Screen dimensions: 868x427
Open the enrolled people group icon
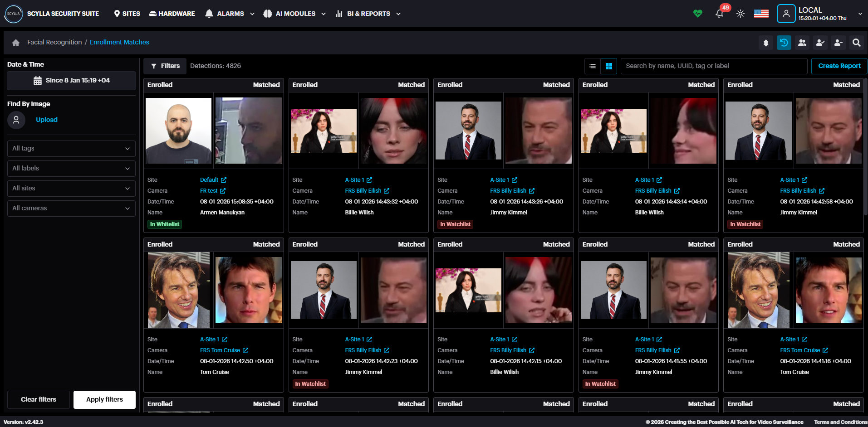802,43
